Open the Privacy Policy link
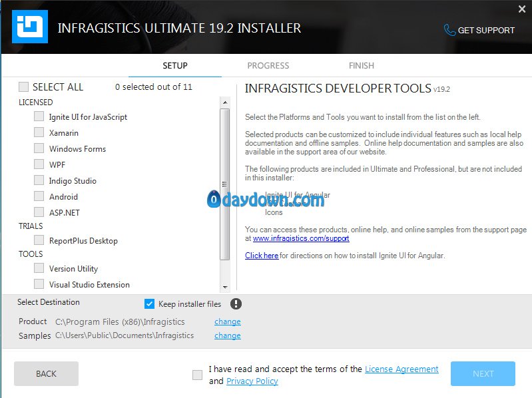This screenshot has height=398, width=532. [252, 381]
